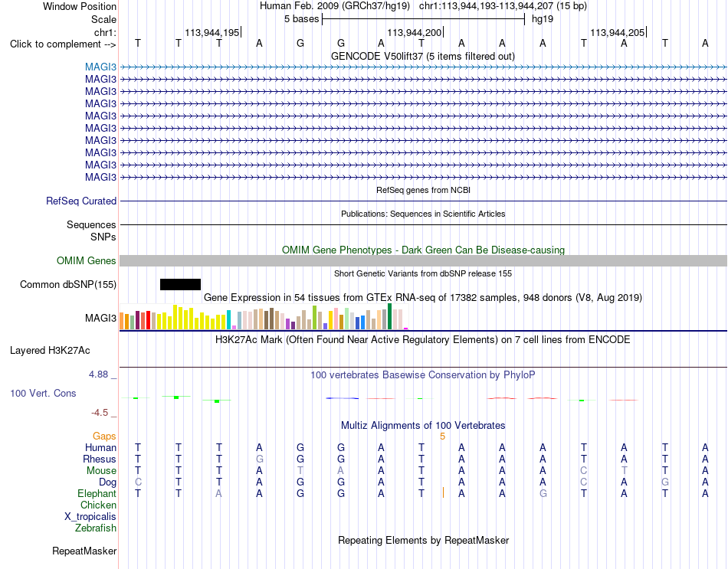Open the "RefSeq Curated" track label
The image size is (728, 569).
tap(81, 201)
